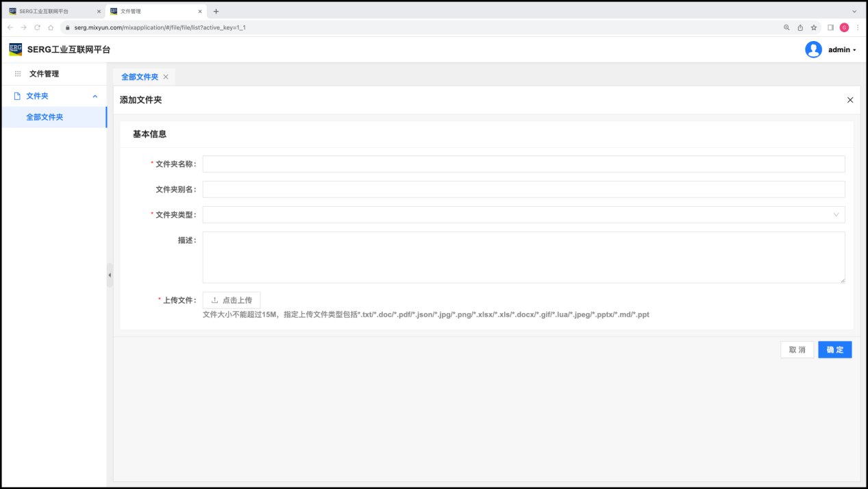Reload the page in browser
Image resolution: width=868 pixels, height=489 pixels.
click(x=37, y=27)
